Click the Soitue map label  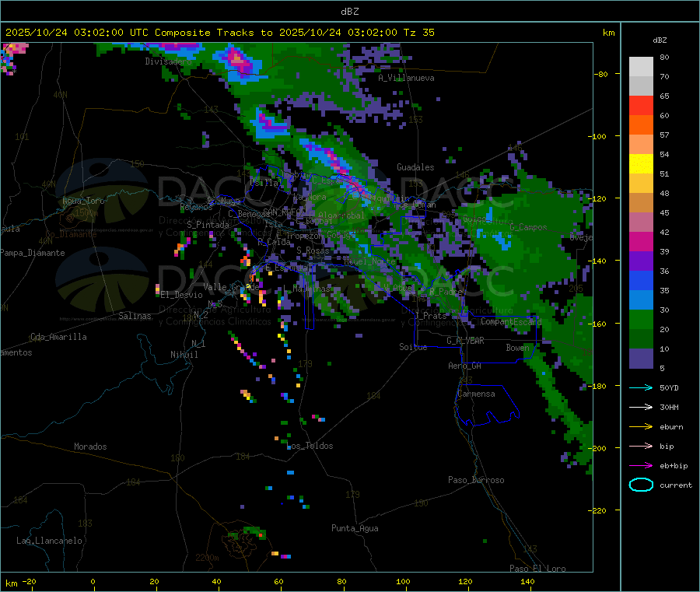413,347
